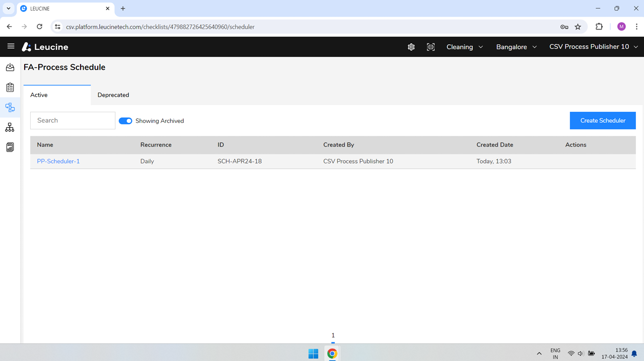Toggle the Showing Archived switch

pos(125,121)
